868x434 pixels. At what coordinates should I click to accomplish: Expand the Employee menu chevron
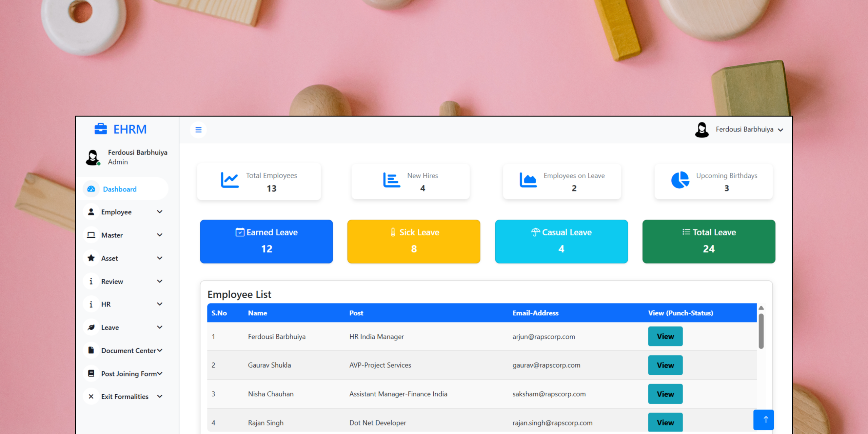160,212
